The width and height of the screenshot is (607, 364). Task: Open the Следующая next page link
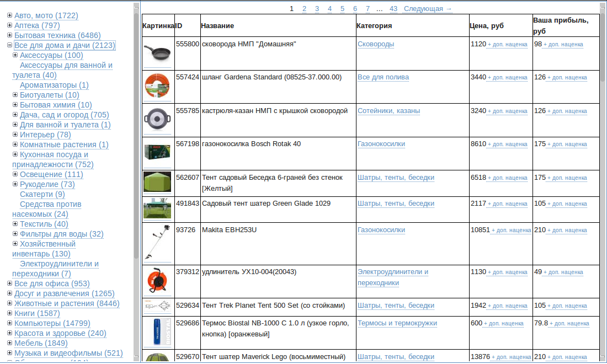coord(428,8)
